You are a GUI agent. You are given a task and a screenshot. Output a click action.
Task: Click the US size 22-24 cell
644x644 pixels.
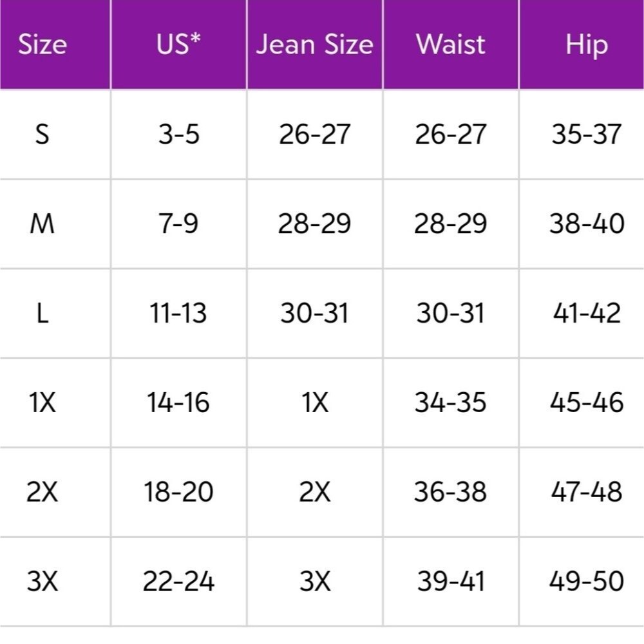[x=178, y=581]
